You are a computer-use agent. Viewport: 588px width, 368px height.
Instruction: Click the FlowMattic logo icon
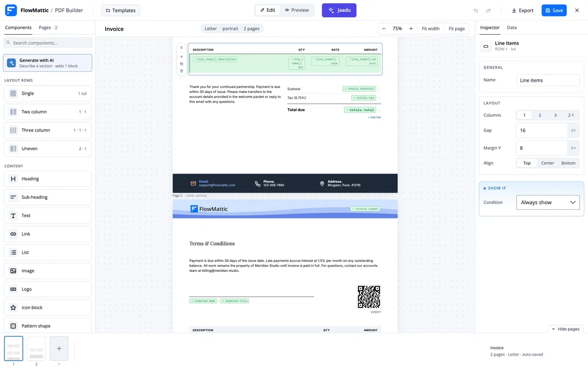click(11, 10)
